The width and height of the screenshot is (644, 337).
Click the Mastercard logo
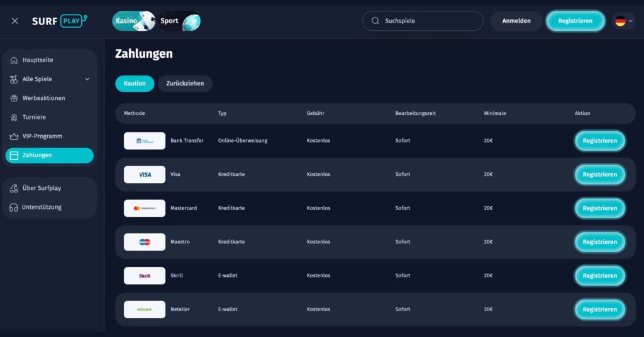pos(145,208)
